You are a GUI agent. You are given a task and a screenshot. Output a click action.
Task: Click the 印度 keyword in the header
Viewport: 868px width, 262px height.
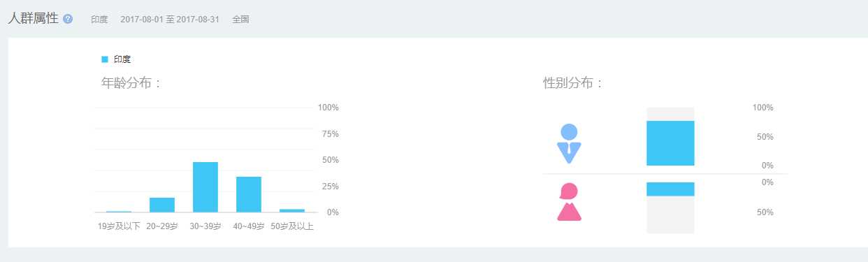(99, 20)
